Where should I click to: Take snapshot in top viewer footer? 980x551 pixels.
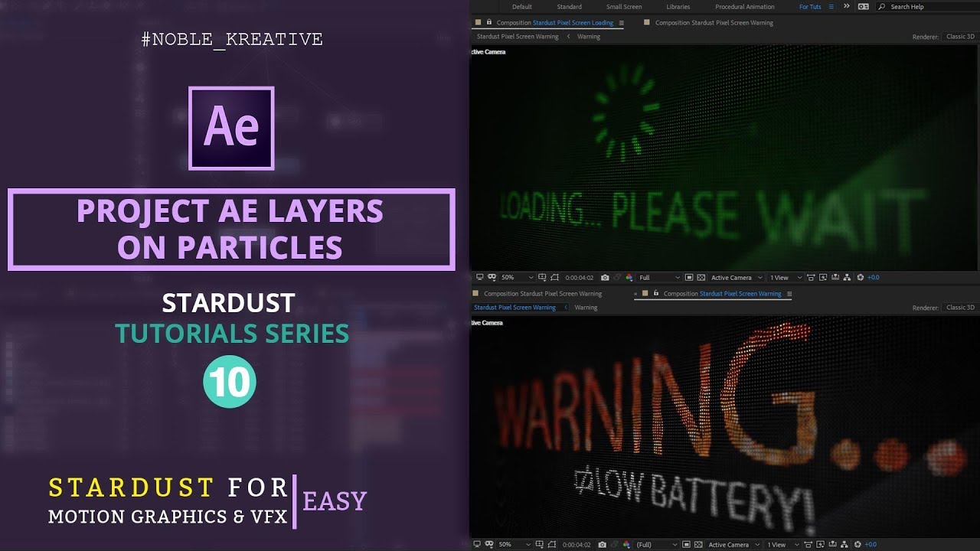coord(605,278)
